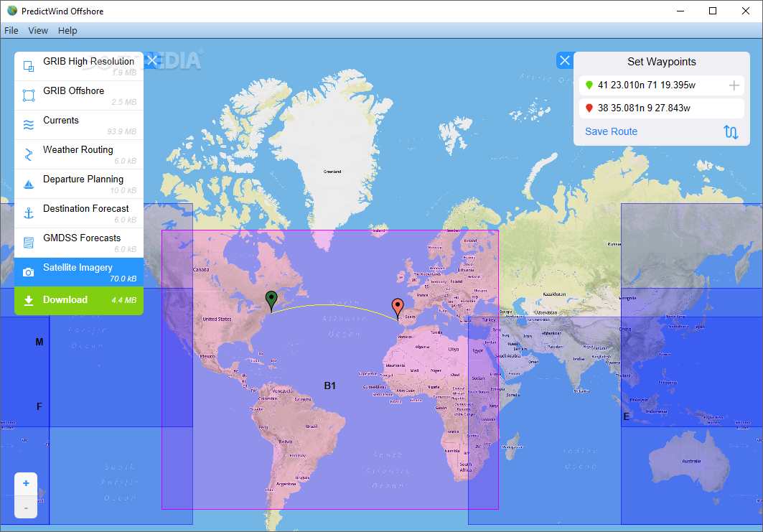
Task: Click the PredictWind Offshore app icon
Action: [x=11, y=11]
